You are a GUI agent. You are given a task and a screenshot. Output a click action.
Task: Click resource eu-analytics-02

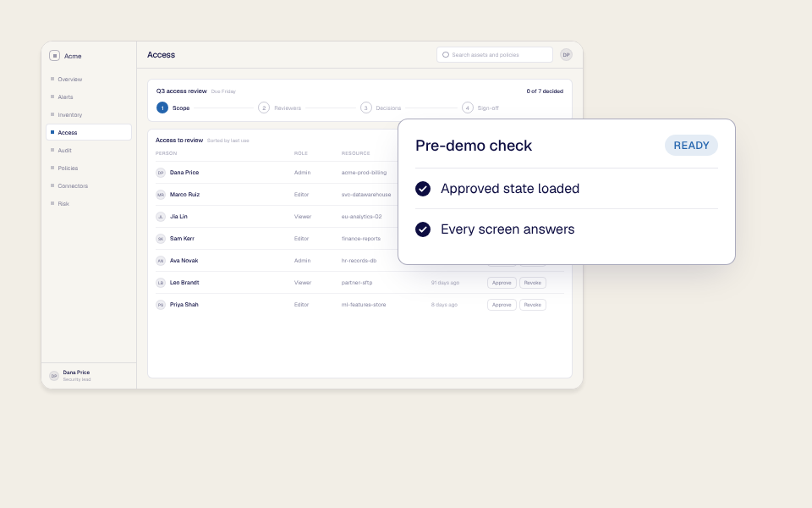[x=361, y=217]
